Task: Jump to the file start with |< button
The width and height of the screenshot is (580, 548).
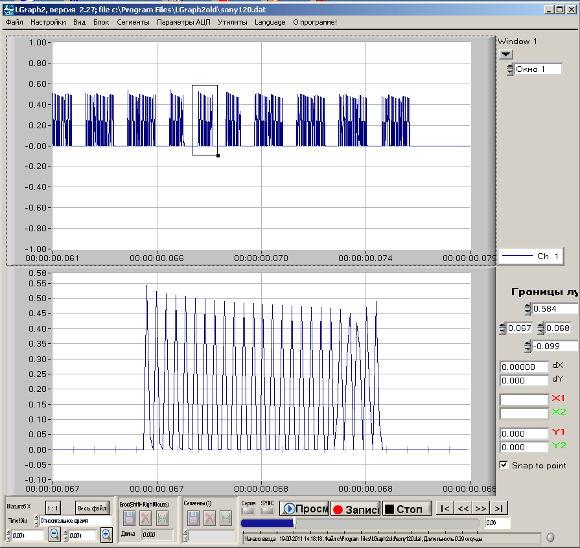Action: click(445, 508)
